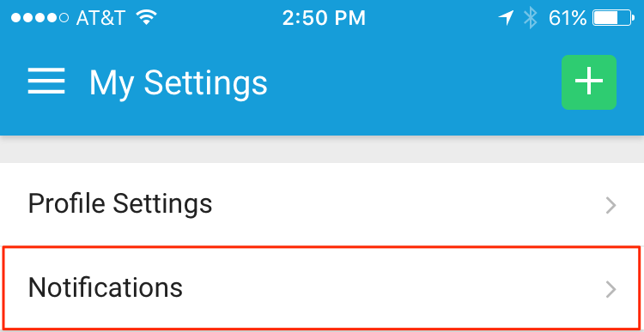Click empty blue header area beside title
Screen dimensions: 644x332
(410, 82)
